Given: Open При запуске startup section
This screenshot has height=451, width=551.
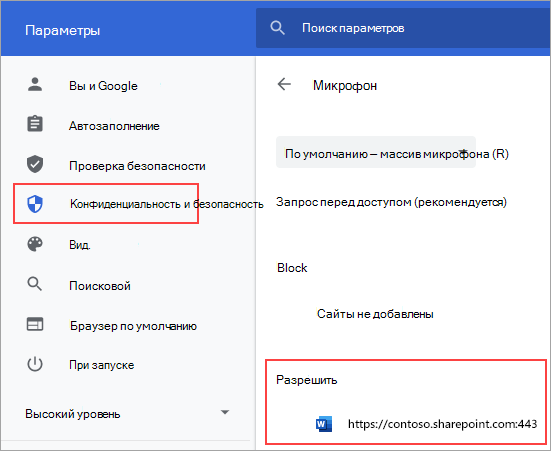Looking at the screenshot, I should coord(102,365).
